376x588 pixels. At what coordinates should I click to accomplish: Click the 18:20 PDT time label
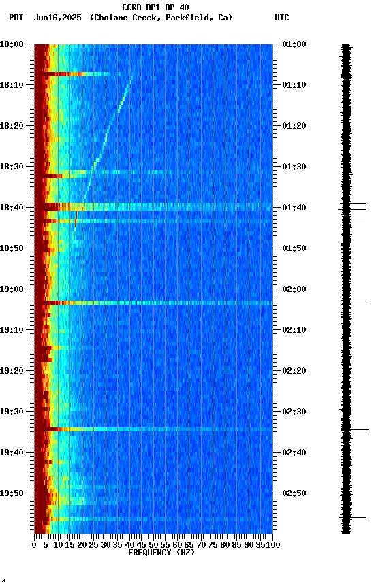pos(12,126)
